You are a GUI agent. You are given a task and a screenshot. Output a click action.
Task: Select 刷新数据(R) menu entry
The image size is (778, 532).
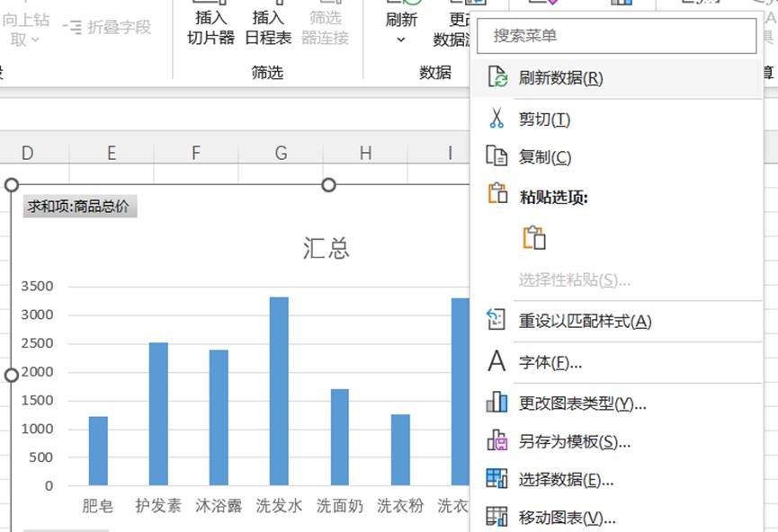click(616, 78)
